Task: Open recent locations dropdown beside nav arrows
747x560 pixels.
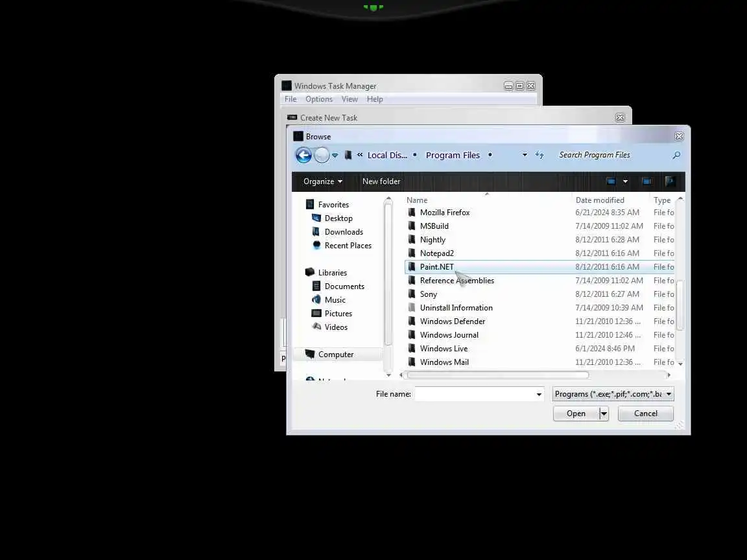Action: 335,156
